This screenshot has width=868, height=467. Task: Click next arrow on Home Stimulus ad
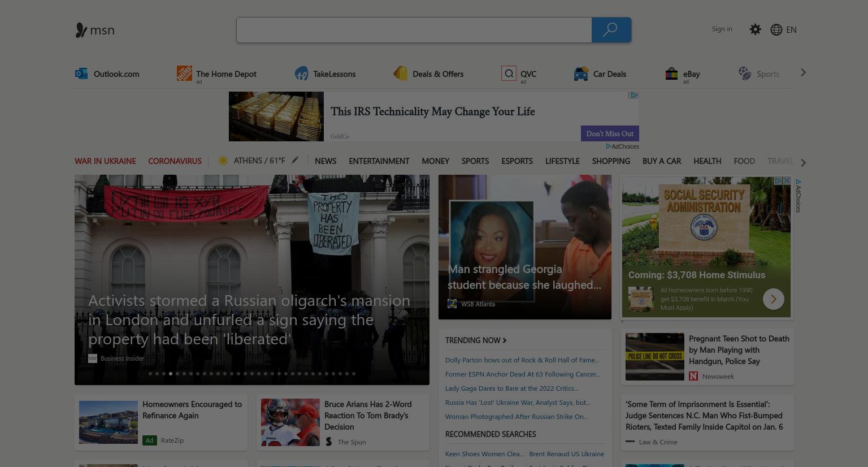point(774,299)
